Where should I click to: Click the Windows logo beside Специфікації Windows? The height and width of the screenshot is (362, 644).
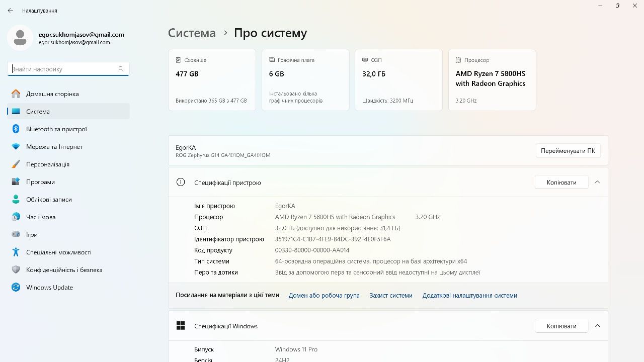point(181,326)
